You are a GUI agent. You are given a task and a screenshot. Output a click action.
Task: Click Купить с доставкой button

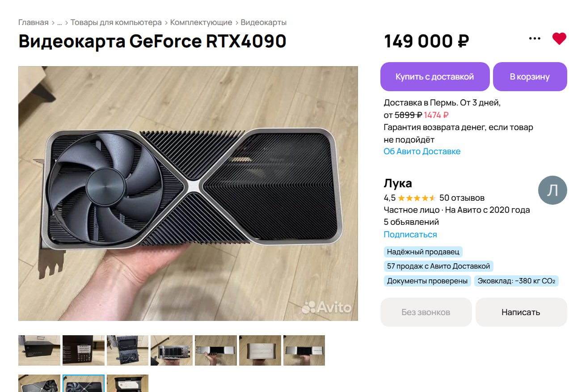click(435, 76)
